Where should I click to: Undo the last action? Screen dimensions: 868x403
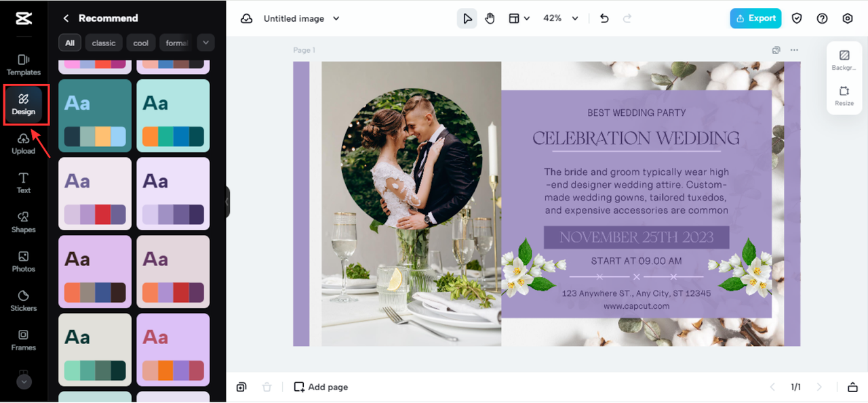605,18
